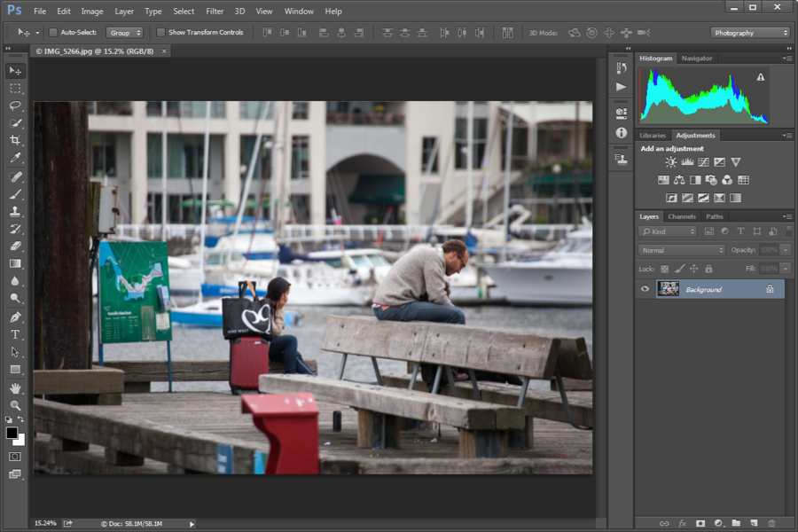Open the Filter menu
Viewport: 798px width, 532px height.
(215, 12)
